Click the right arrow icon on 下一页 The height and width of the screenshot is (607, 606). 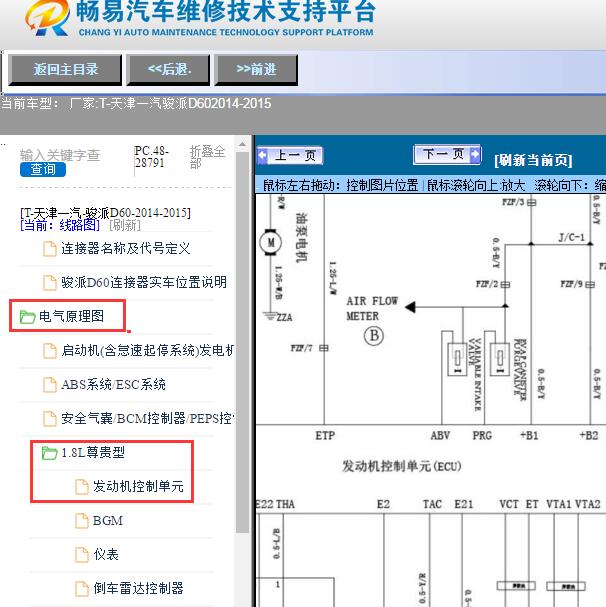(x=475, y=154)
